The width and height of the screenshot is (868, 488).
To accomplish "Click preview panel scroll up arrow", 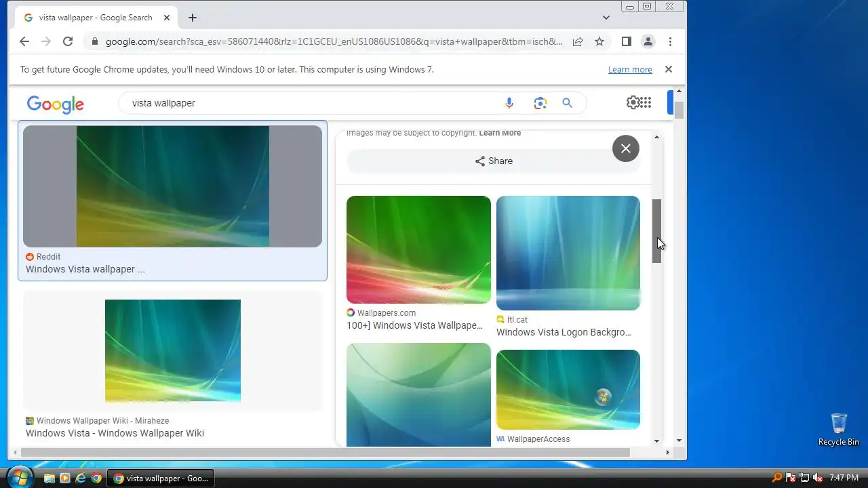I will 656,138.
